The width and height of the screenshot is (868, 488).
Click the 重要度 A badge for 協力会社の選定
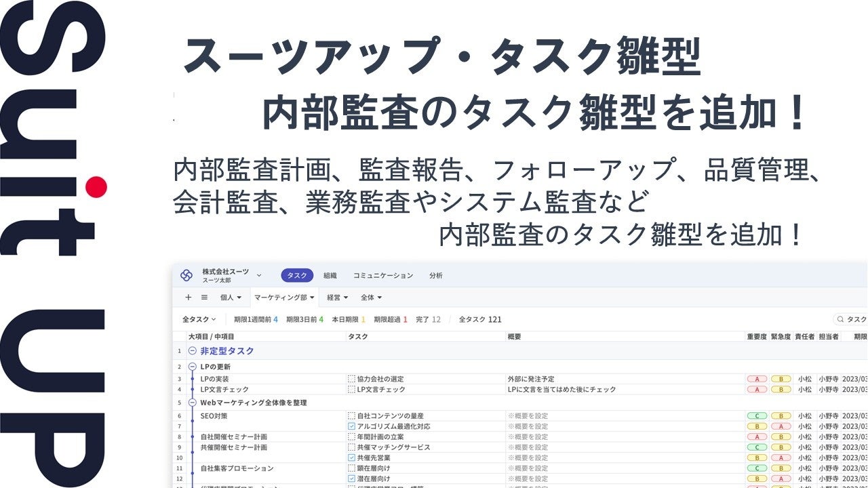pos(757,380)
